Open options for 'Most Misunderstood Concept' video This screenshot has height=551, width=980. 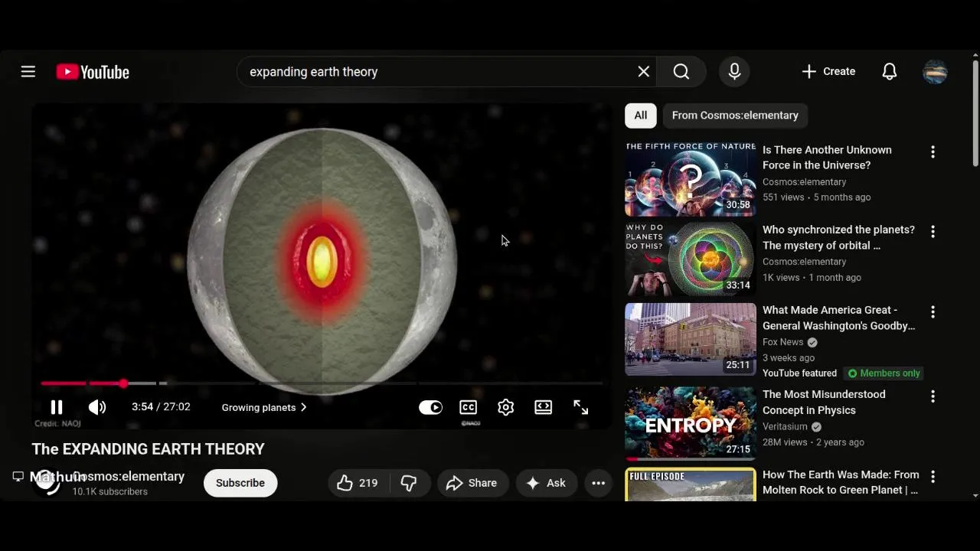pyautogui.click(x=933, y=396)
